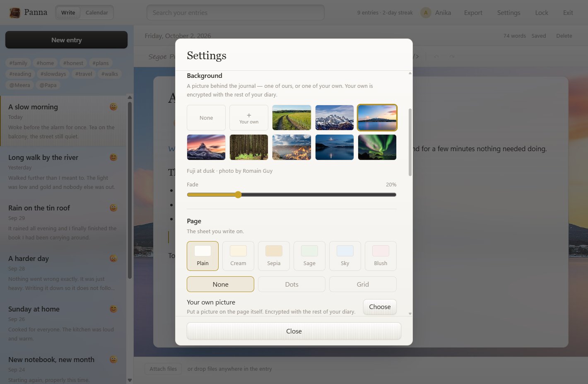Choose the green field path background
Screen dimensions: 588x384
pos(292,118)
